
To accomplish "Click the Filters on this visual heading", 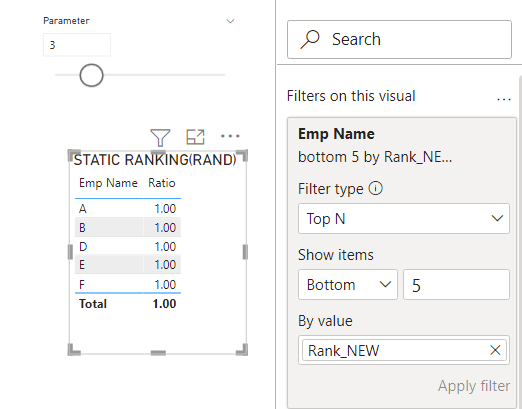I will pyautogui.click(x=351, y=96).
